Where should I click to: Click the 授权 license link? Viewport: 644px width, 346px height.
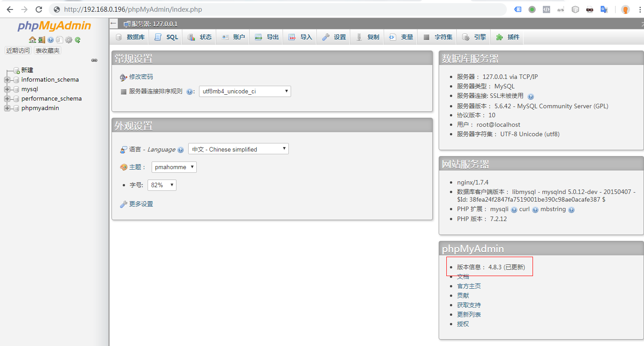coord(463,324)
